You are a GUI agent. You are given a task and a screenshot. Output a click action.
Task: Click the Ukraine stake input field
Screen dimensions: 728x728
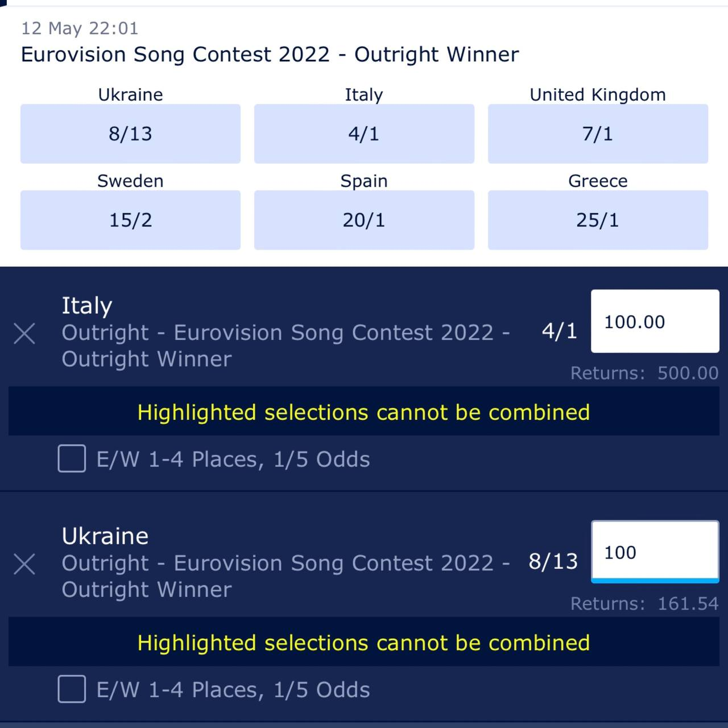pos(655,552)
